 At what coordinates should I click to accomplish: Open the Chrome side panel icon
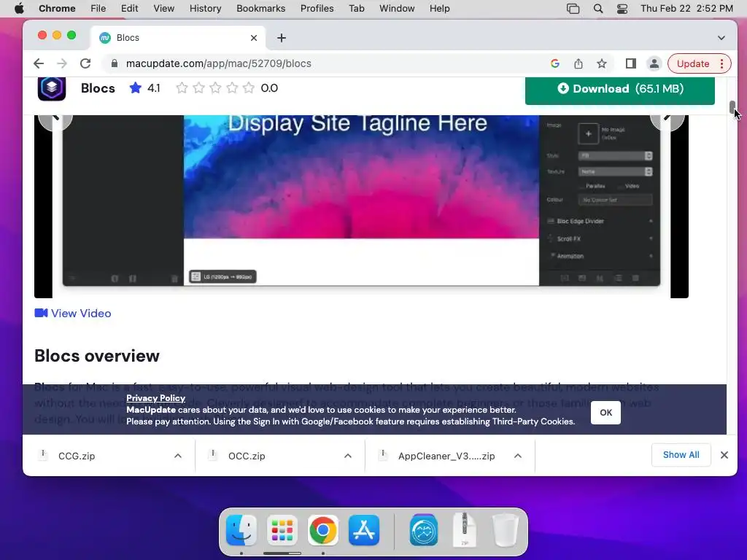631,63
